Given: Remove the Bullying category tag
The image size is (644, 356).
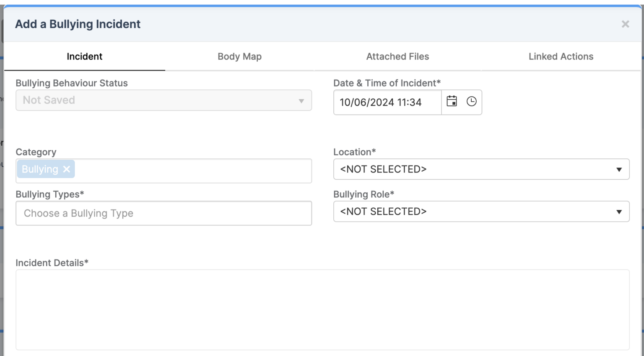Looking at the screenshot, I should (x=67, y=169).
